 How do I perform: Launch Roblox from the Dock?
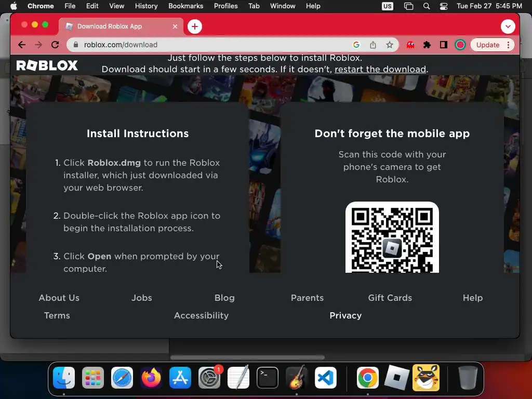click(x=396, y=377)
